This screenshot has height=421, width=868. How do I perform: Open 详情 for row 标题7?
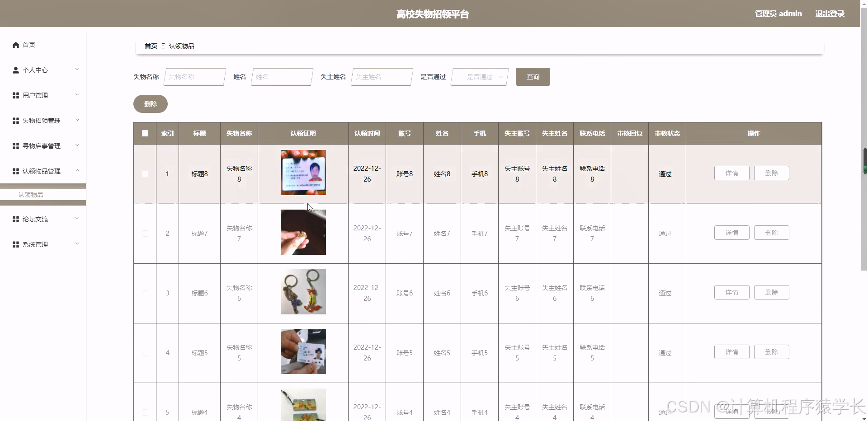732,233
